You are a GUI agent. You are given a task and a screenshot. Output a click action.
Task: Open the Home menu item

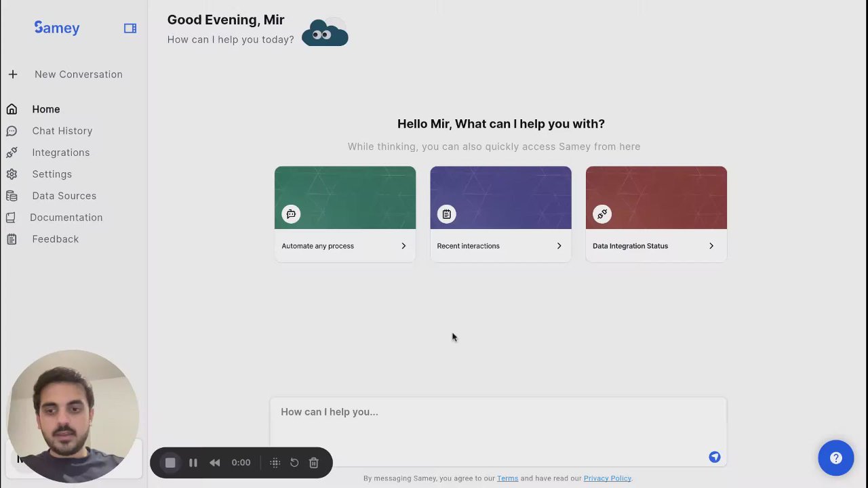tap(46, 109)
